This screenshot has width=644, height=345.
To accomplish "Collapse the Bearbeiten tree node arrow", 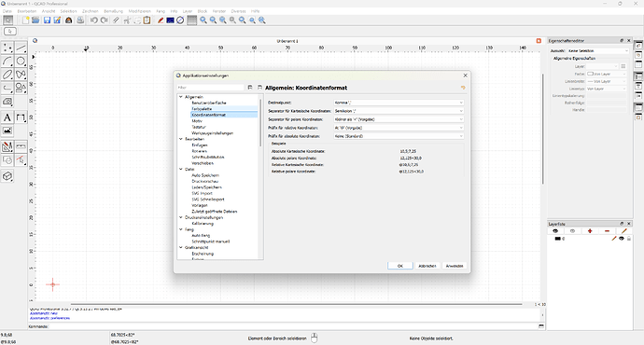I will pyautogui.click(x=181, y=139).
